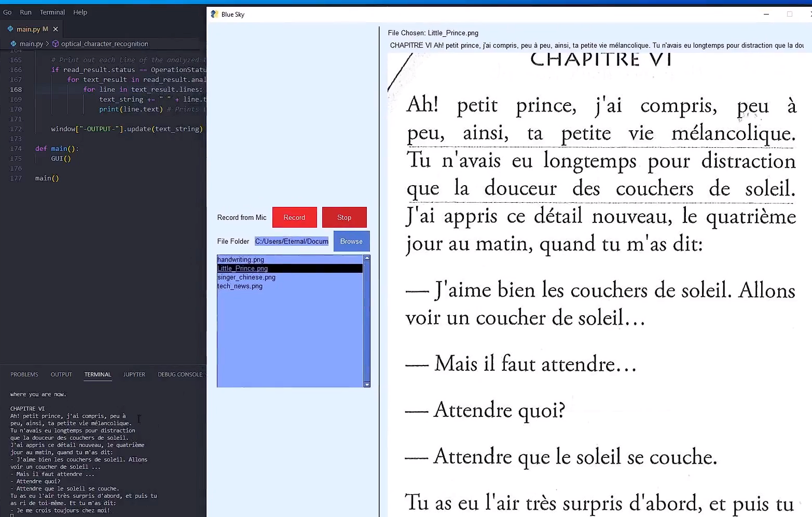This screenshot has height=517, width=812.
Task: Click terminal line 'CHAPITRE VI'
Action: pyautogui.click(x=27, y=409)
